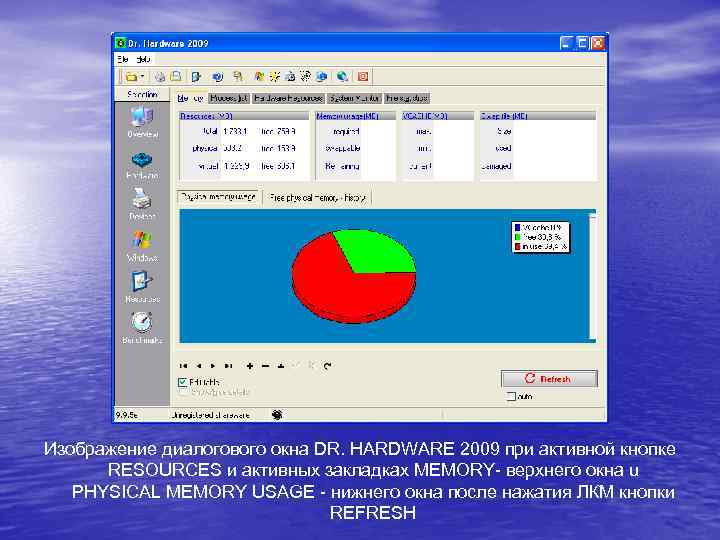Select the Physical memory usage tab
This screenshot has width=720, height=540.
218,197
